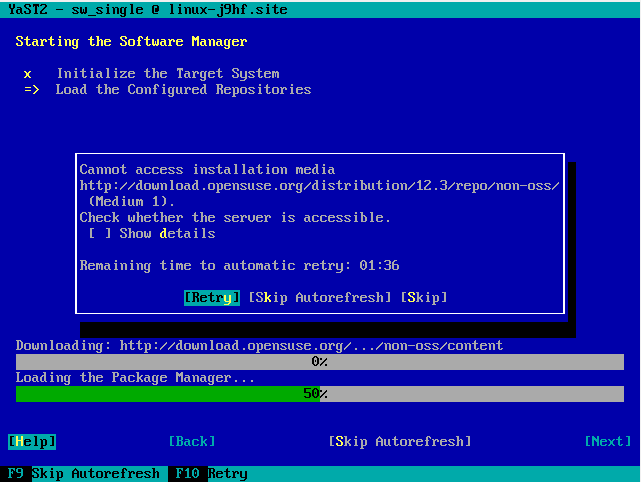Viewport: 641px width, 482px height.
Task: Click the 'Cannot access installation media' message
Action: (x=207, y=170)
